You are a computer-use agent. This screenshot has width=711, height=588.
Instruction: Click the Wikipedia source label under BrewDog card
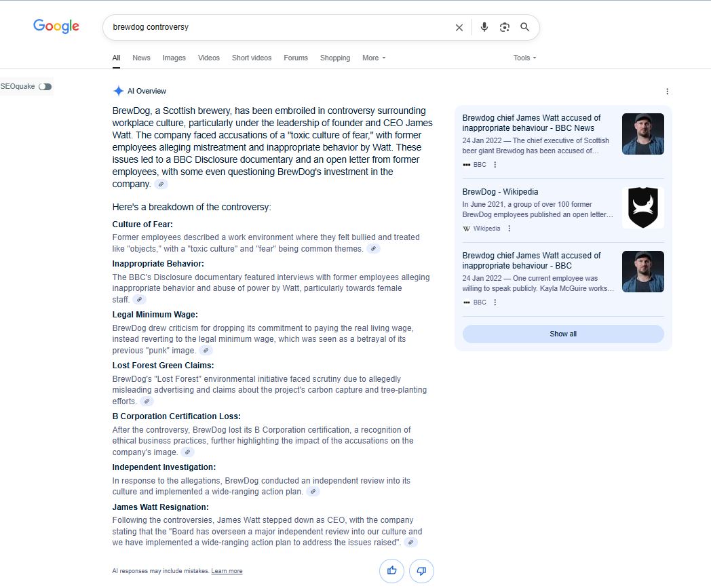(486, 229)
